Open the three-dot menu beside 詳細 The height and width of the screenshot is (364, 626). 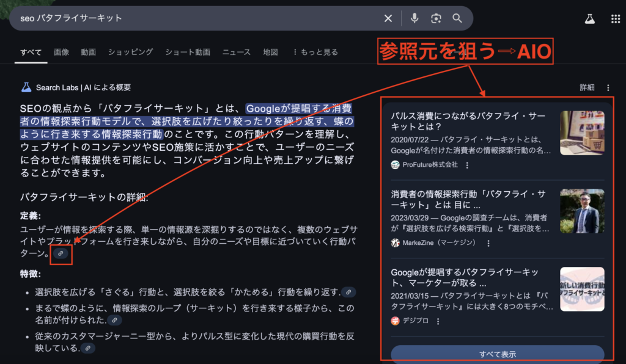(x=608, y=88)
